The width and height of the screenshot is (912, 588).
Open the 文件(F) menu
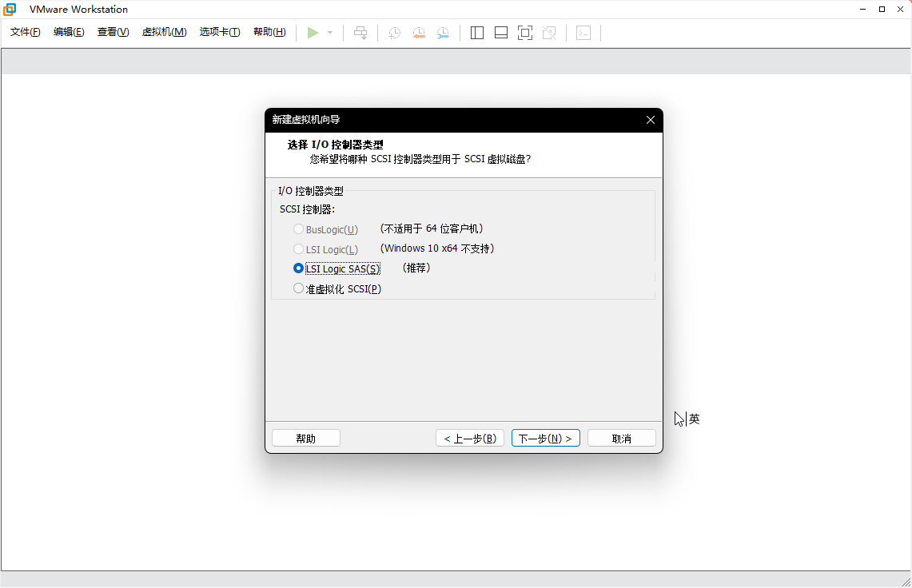[25, 32]
